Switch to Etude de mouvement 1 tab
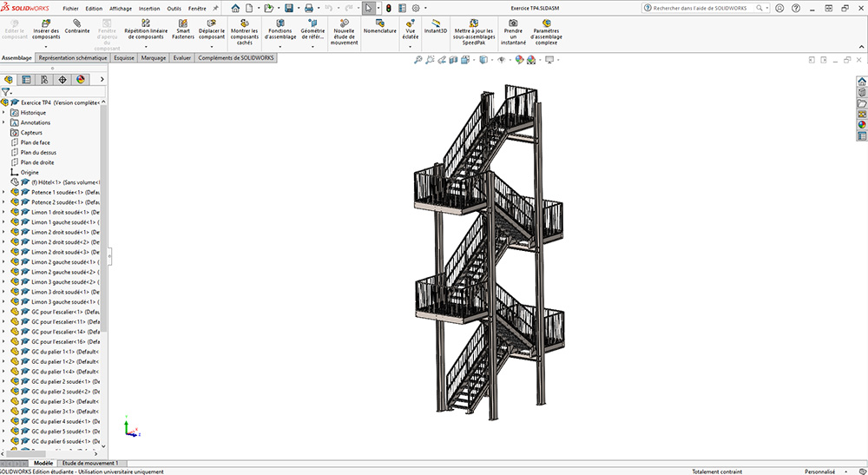 pos(90,464)
